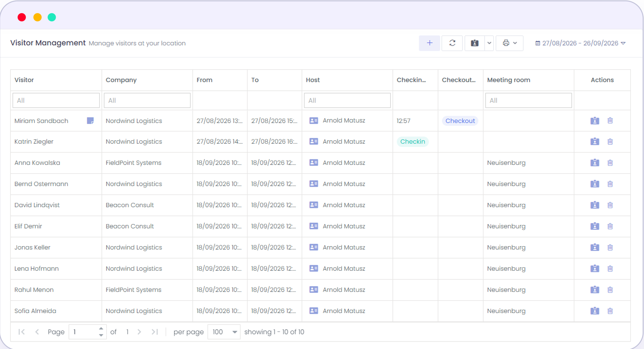Go to last page of results
644x349 pixels.
[x=155, y=332]
